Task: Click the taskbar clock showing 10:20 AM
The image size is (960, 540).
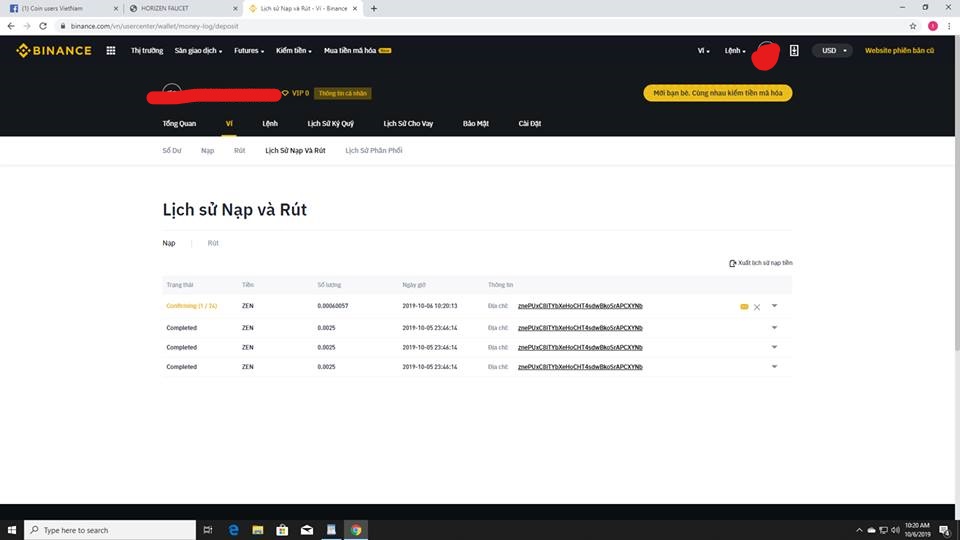Action: pyautogui.click(x=917, y=530)
